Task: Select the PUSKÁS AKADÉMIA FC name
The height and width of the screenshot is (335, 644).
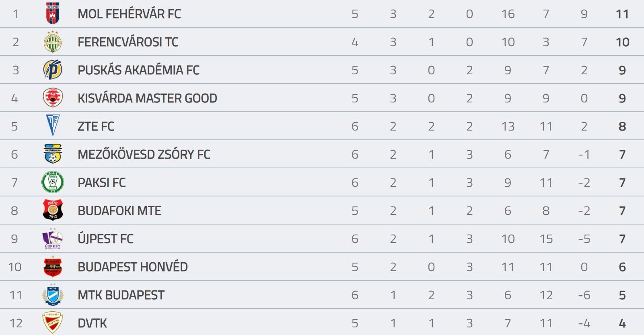Action: pos(138,70)
